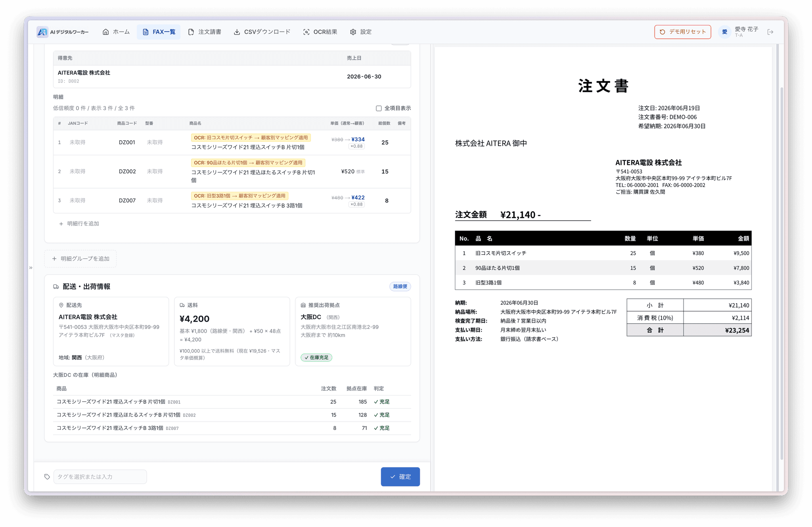
Task: Click the download icon on CSVダウンロード
Action: tap(237, 32)
